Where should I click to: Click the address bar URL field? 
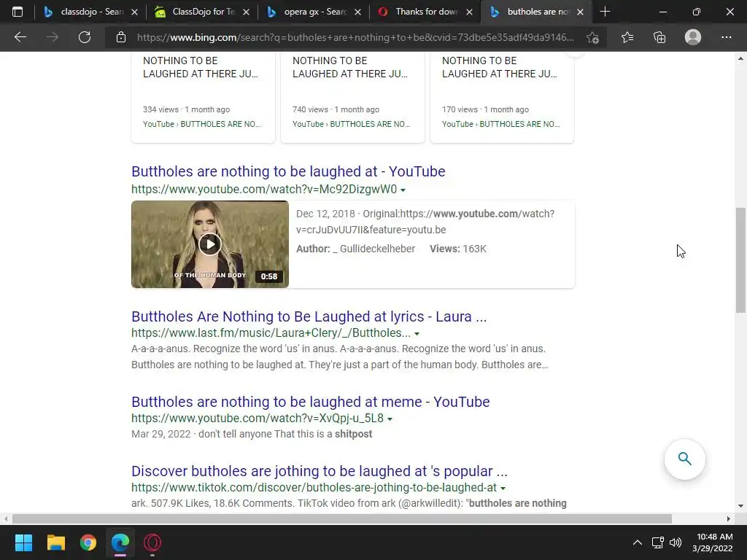point(355,37)
